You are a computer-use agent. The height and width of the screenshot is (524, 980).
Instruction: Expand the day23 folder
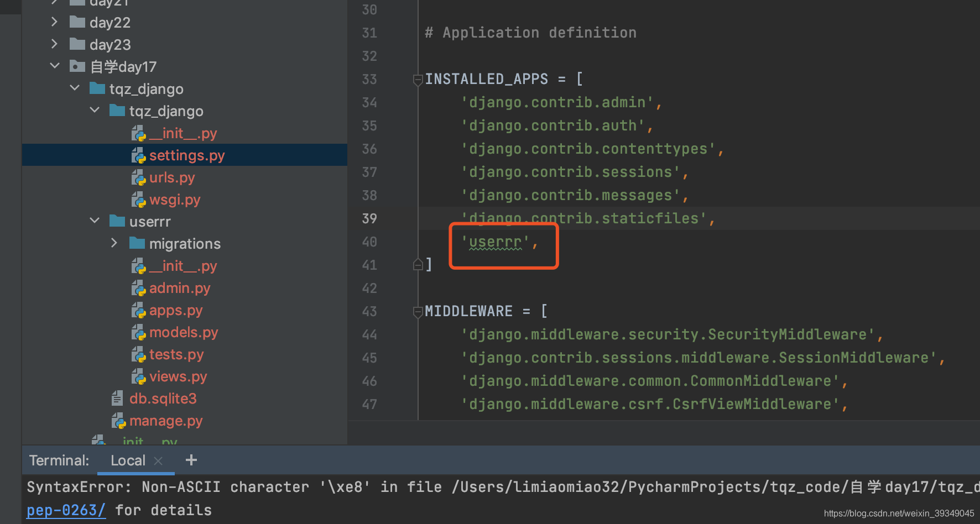coord(54,44)
